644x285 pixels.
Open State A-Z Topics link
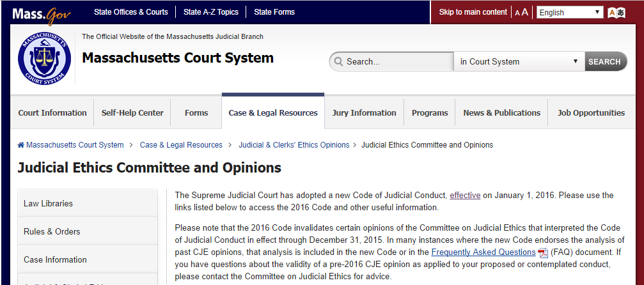click(x=210, y=12)
